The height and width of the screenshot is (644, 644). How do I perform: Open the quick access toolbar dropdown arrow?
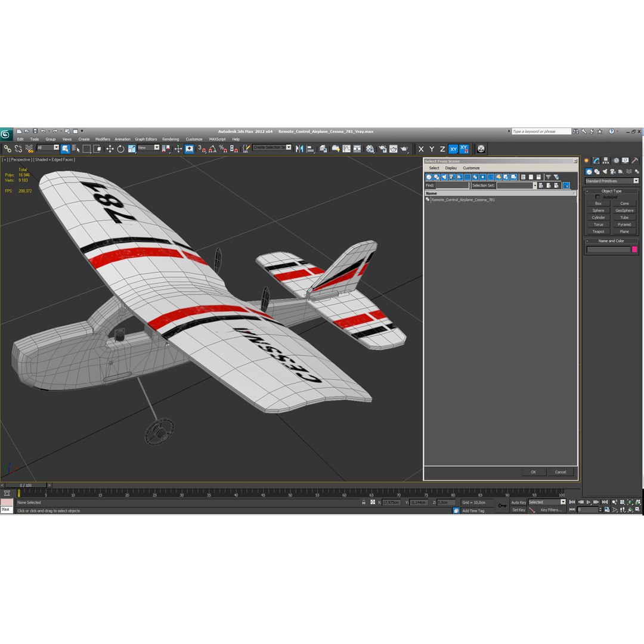coord(82,131)
